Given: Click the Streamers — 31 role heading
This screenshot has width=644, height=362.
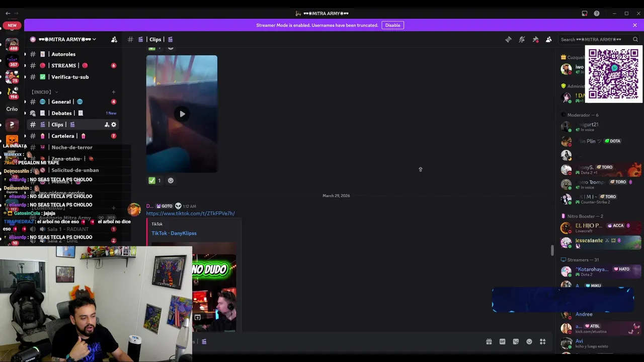Looking at the screenshot, I should (x=583, y=260).
